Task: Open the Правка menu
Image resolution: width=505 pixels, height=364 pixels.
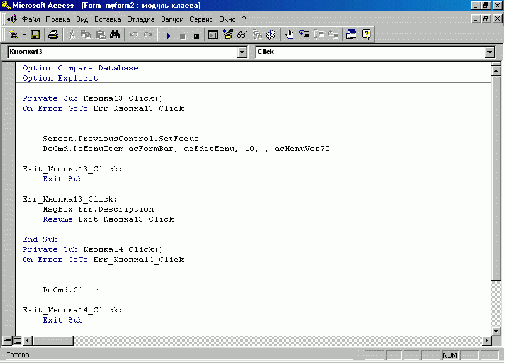Action: pyautogui.click(x=58, y=19)
